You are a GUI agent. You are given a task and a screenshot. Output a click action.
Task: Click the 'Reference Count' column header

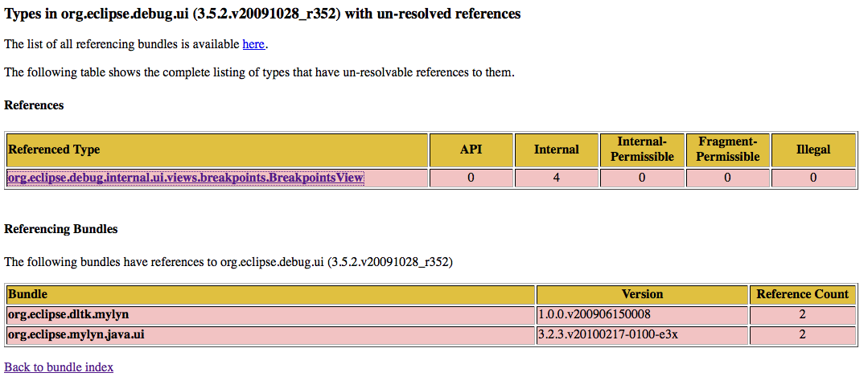tap(803, 295)
